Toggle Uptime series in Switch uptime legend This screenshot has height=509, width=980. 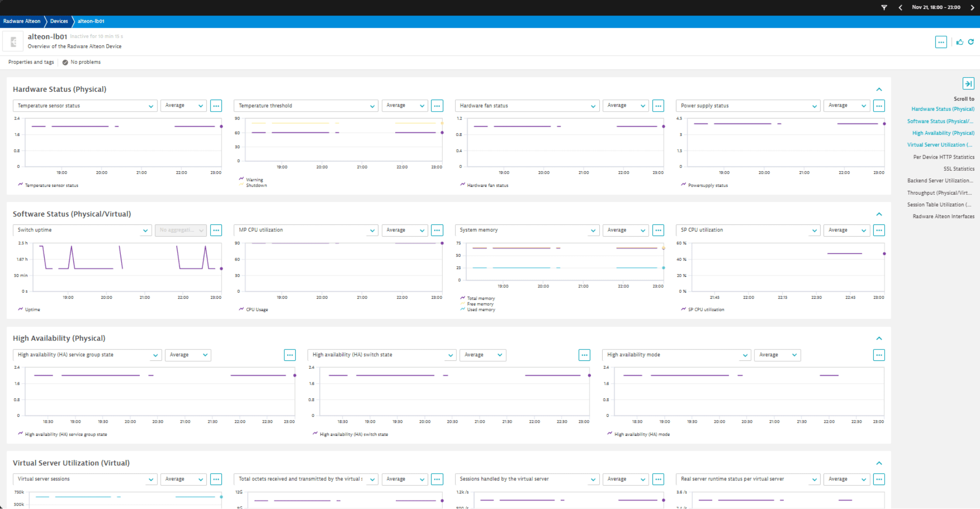click(x=32, y=310)
